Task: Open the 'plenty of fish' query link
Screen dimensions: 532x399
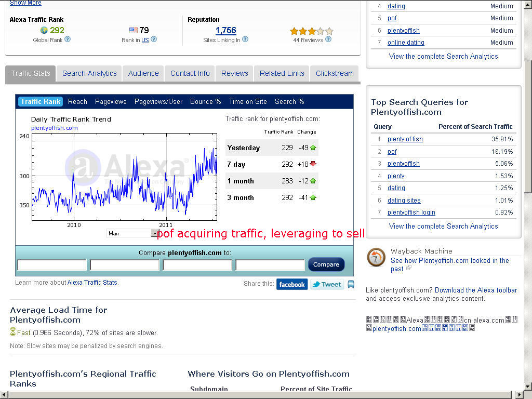Action: click(405, 139)
